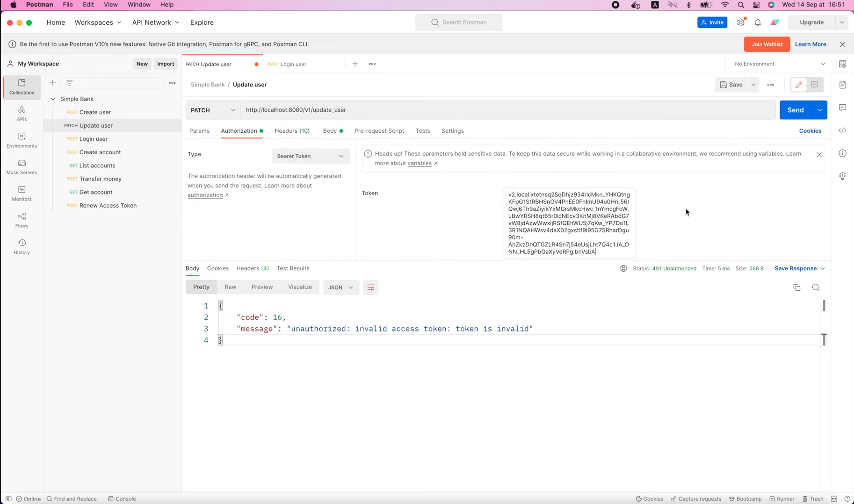This screenshot has width=854, height=504.
Task: Click the Import button
Action: [166, 64]
